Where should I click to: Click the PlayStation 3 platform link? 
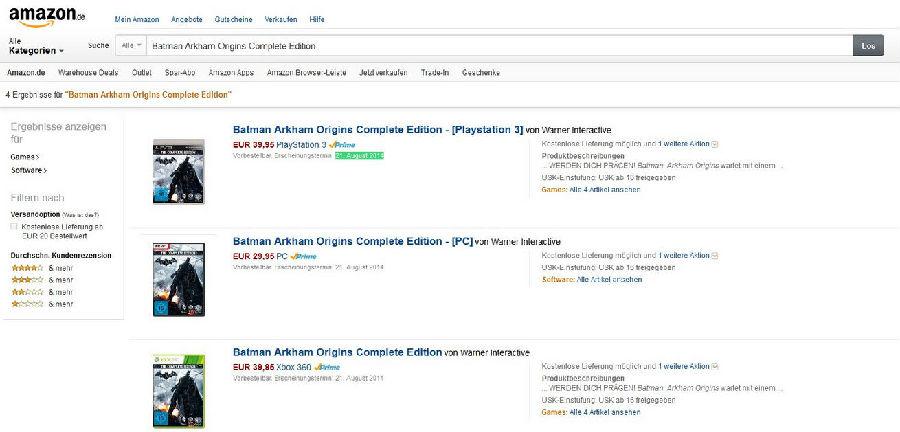coord(301,145)
